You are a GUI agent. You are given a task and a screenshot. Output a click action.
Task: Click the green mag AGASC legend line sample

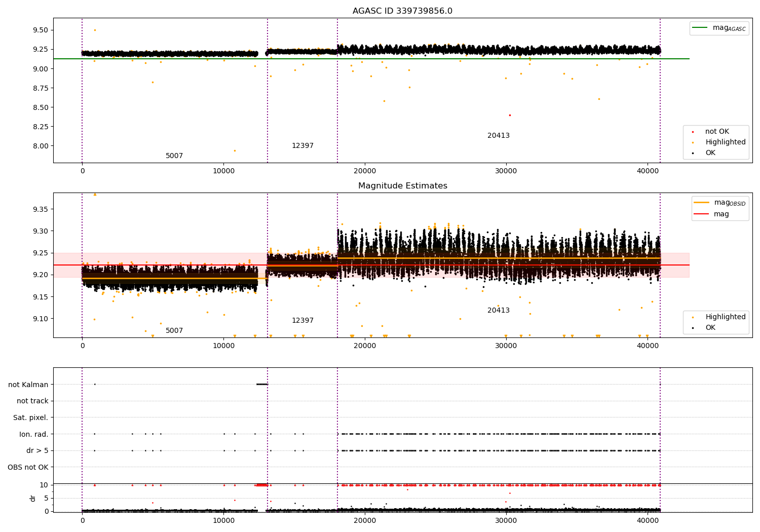click(x=700, y=28)
